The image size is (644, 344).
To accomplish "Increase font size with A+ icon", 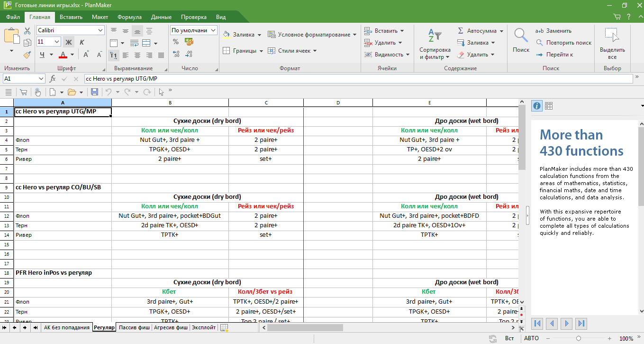I will click(86, 55).
